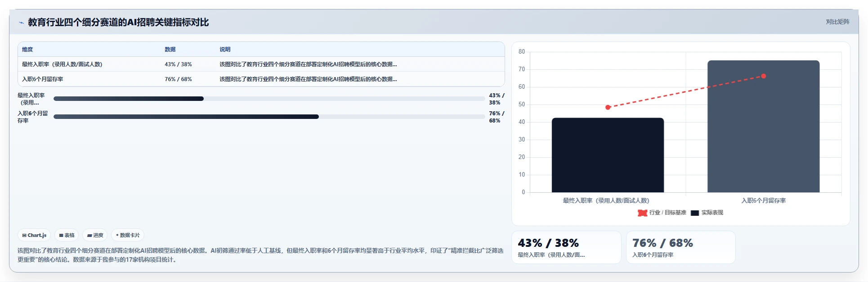Click the card title 教育行业四个细分赛道的AI招聘关键指标对比

[x=118, y=22]
